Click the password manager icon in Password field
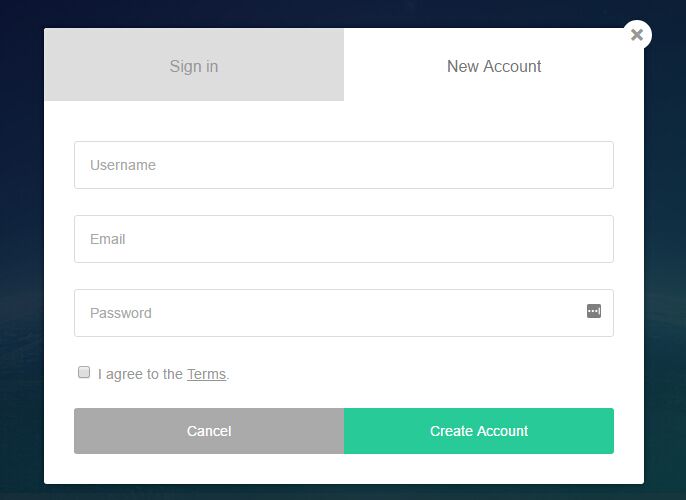The width and height of the screenshot is (686, 500). point(594,311)
